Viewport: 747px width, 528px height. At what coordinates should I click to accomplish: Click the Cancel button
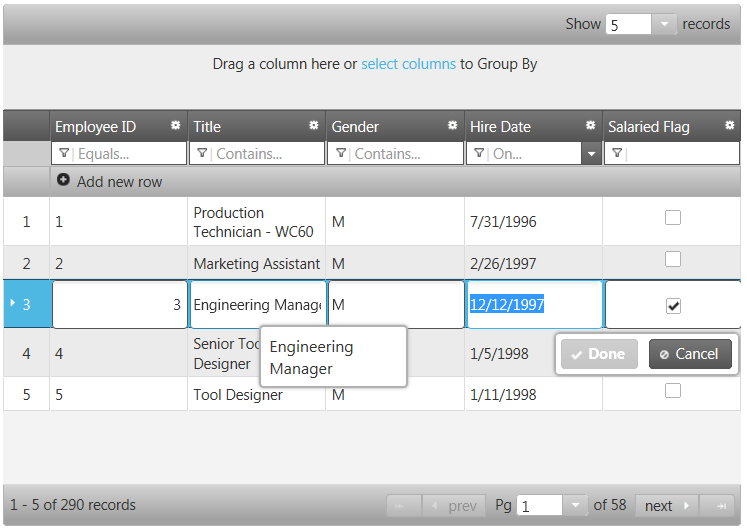coord(690,354)
